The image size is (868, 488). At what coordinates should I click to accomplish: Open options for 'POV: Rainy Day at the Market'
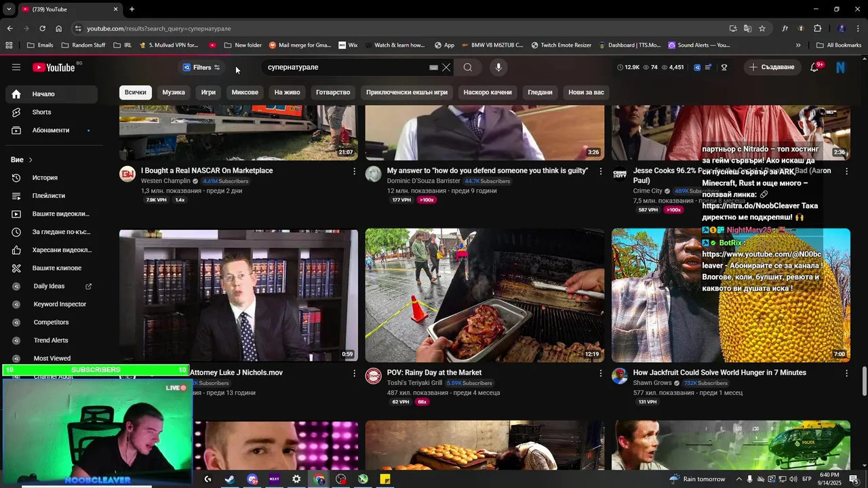click(x=600, y=373)
